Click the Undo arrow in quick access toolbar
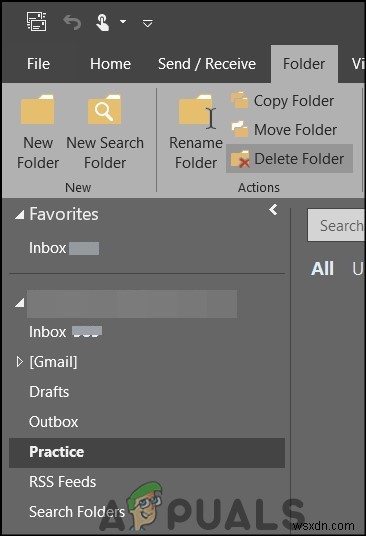 tap(72, 23)
